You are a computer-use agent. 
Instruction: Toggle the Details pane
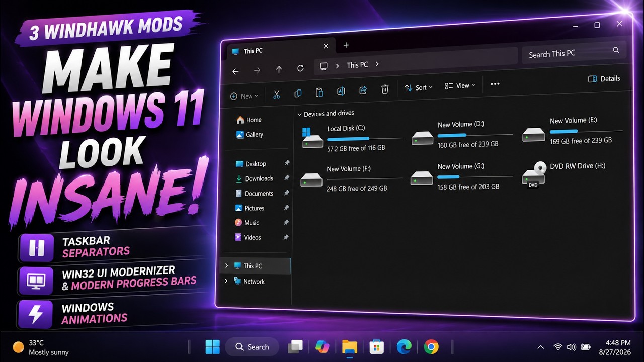coord(604,79)
